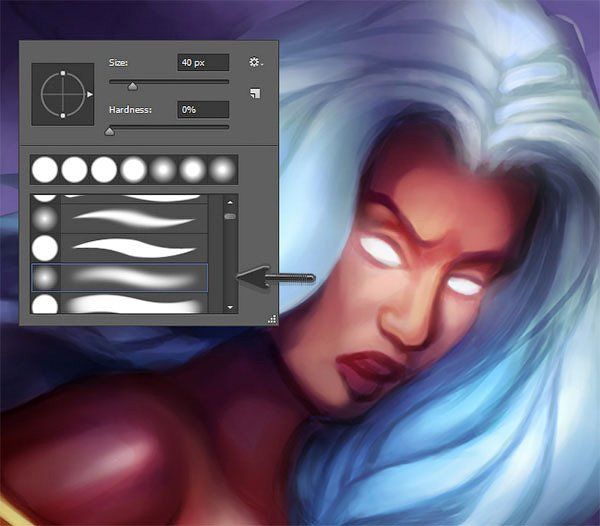Click the Hardness value field
Image resolution: width=600 pixels, height=526 pixels.
203,110
